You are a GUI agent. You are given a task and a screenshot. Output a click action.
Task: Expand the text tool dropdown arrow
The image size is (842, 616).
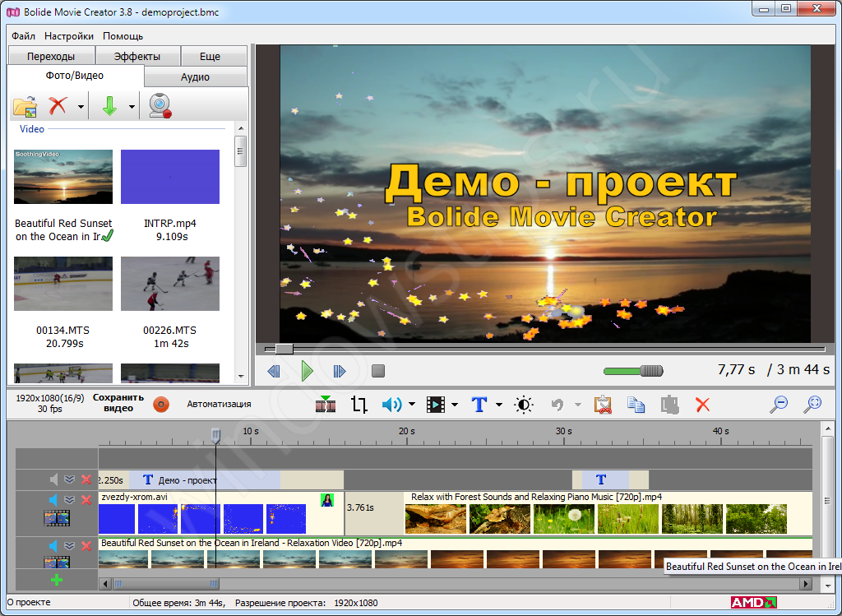(x=498, y=405)
